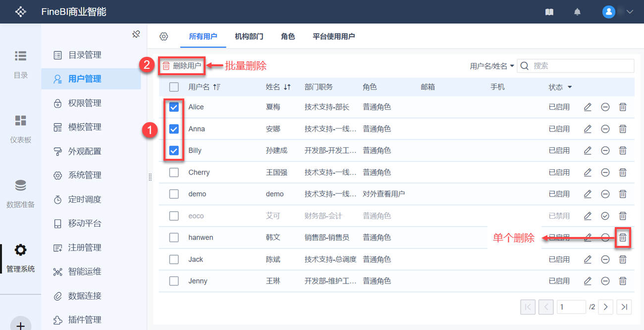
Task: Sort by the 用户名 column sort icon
Action: point(216,87)
